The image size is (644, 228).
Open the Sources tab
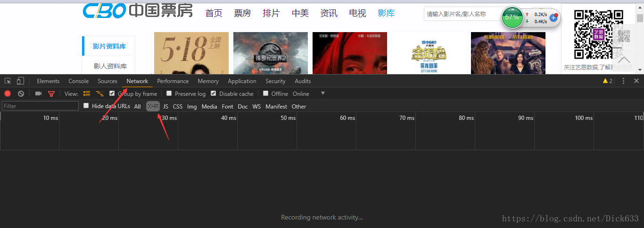click(x=107, y=81)
